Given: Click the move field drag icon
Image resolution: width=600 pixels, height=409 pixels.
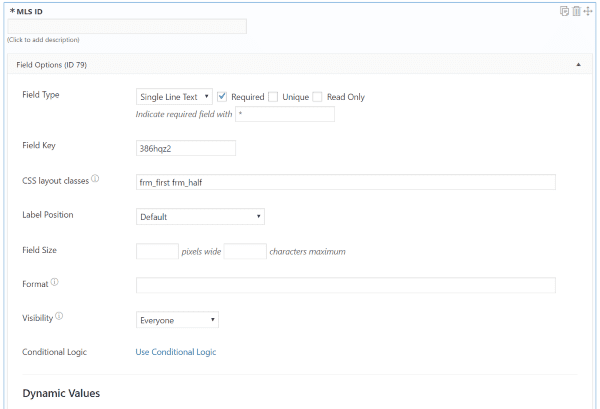Looking at the screenshot, I should click(587, 11).
